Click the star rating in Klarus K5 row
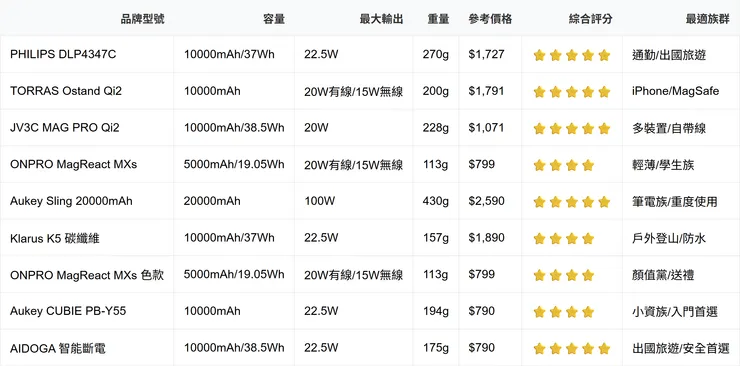The width and height of the screenshot is (740, 366). [563, 239]
